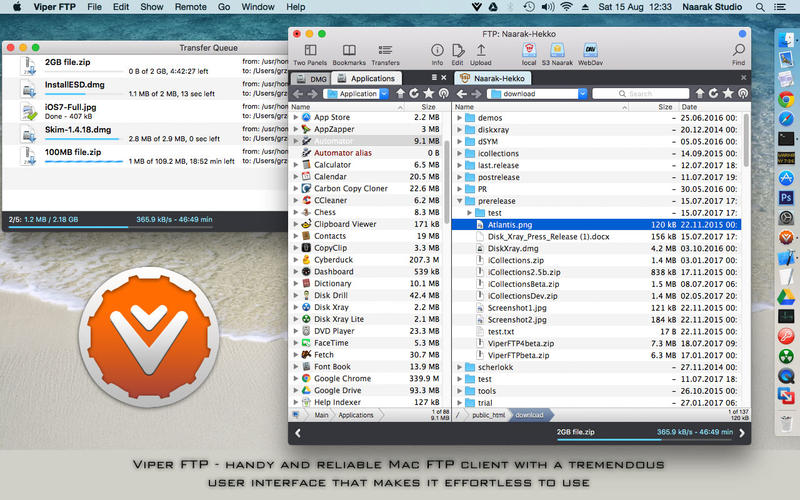This screenshot has height=500, width=800.
Task: Click public_html in remote path bar
Action: tap(488, 415)
